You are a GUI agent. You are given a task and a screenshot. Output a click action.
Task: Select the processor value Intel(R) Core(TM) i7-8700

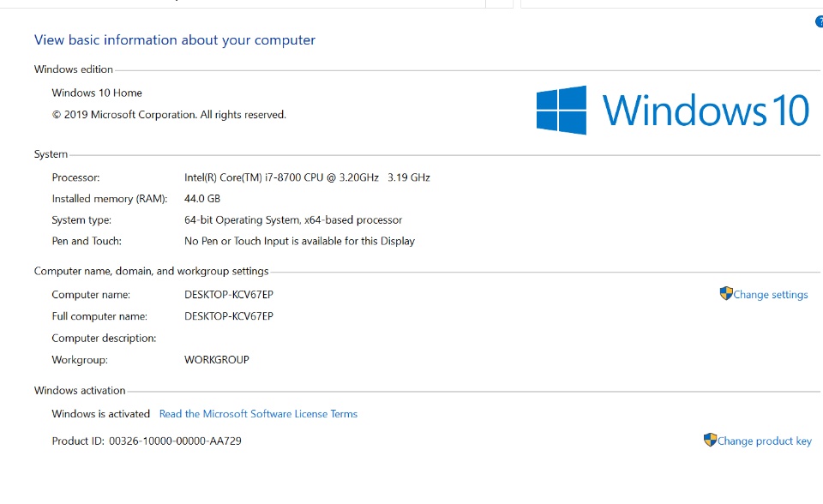(307, 177)
